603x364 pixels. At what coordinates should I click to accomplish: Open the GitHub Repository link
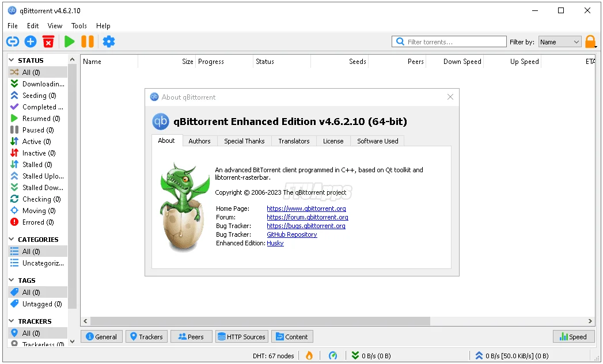[292, 235]
